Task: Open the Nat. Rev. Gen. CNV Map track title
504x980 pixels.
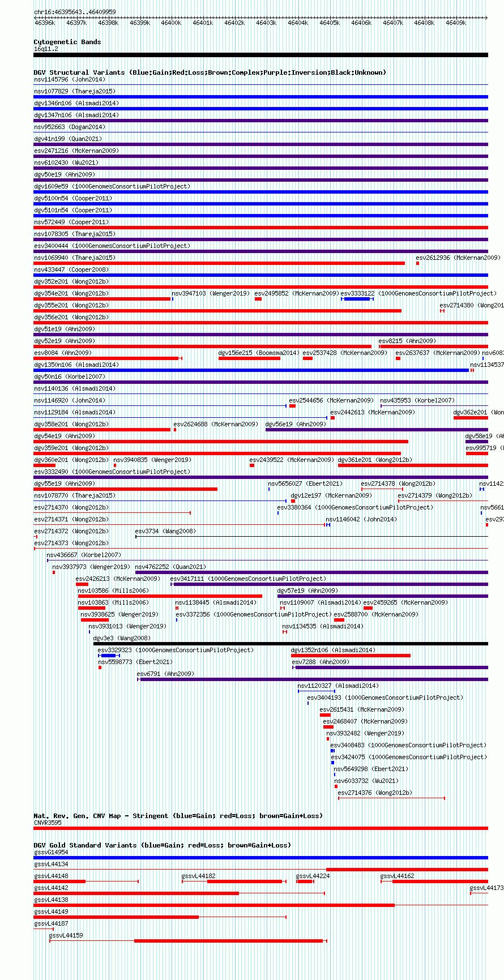Action: [178, 816]
